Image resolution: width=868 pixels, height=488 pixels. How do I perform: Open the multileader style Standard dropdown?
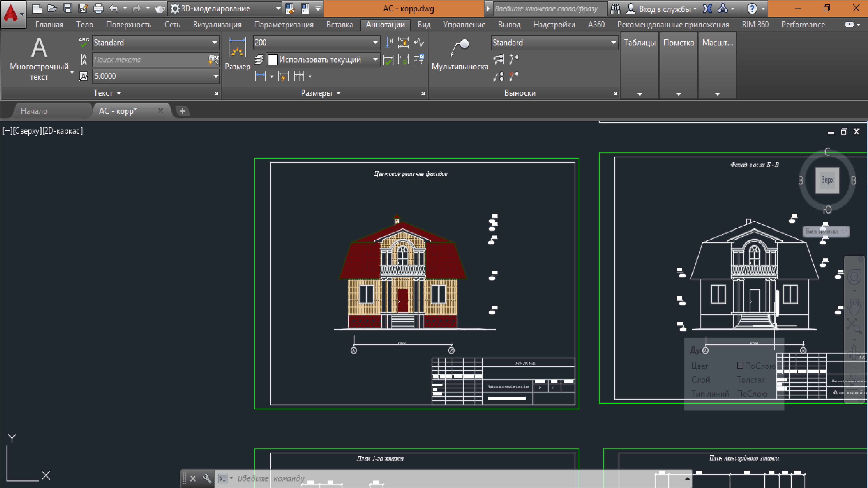coord(613,43)
